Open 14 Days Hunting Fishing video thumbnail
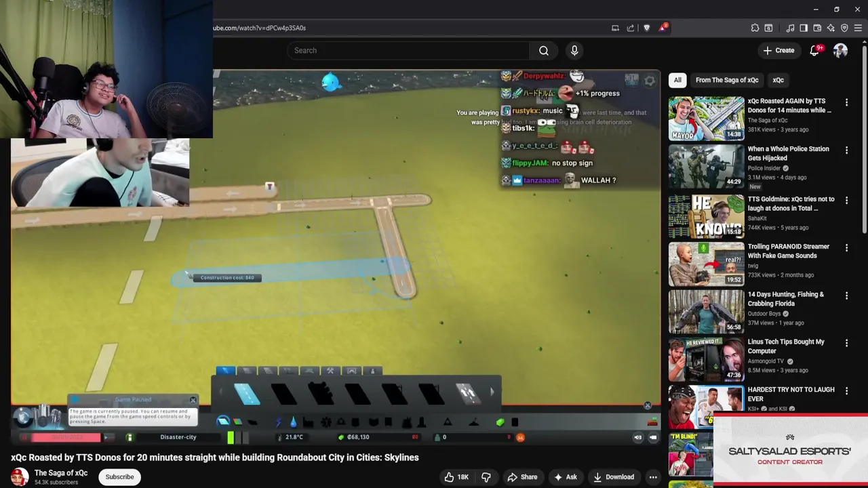 point(706,312)
